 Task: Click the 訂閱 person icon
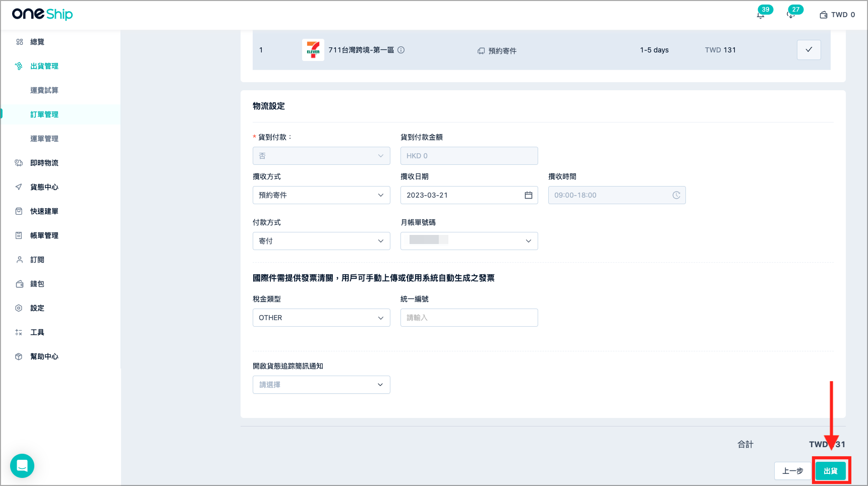pos(19,260)
